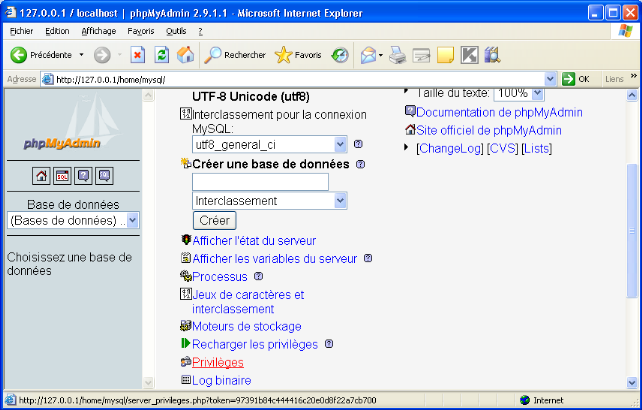Open the Rechercher search toolbar button

tap(235, 55)
